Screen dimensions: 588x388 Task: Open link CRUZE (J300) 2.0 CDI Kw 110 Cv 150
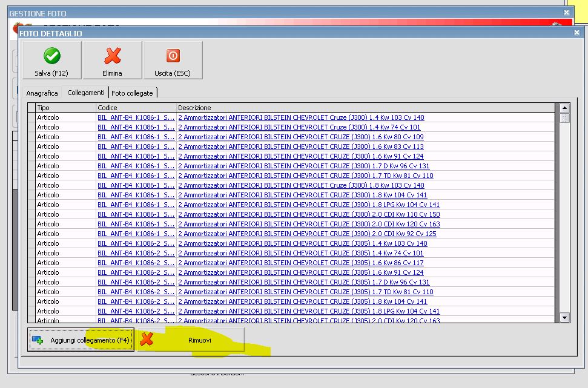click(309, 214)
